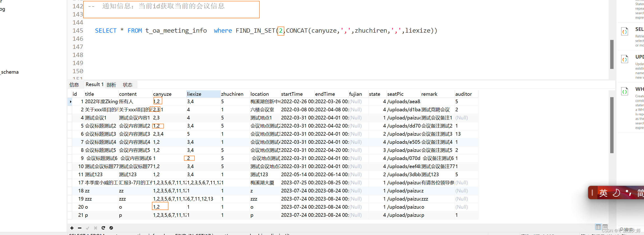Open the 剖析 tab
Screen dimensions: 644x235
111,85
